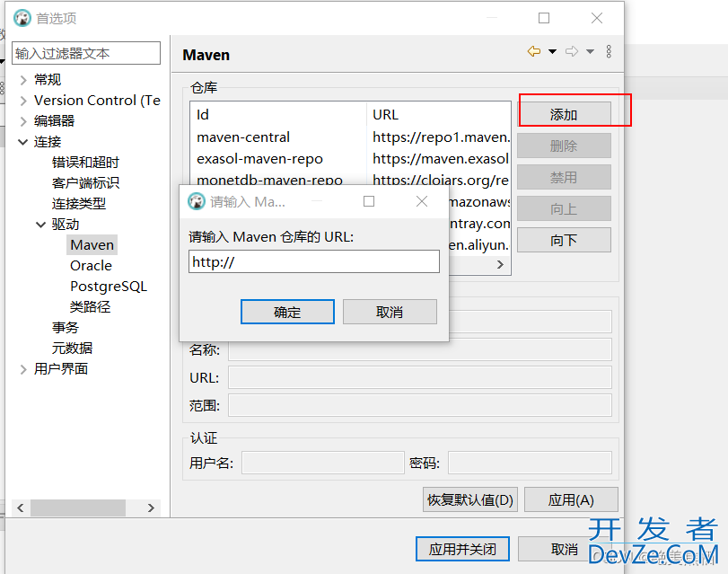
Task: Click the Maven repository URL input
Action: pos(314,261)
